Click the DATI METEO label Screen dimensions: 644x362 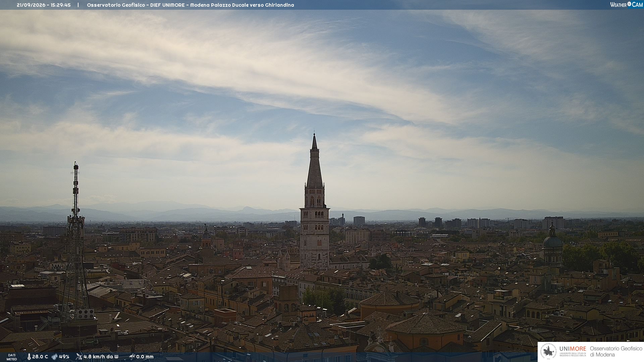pos(12,357)
